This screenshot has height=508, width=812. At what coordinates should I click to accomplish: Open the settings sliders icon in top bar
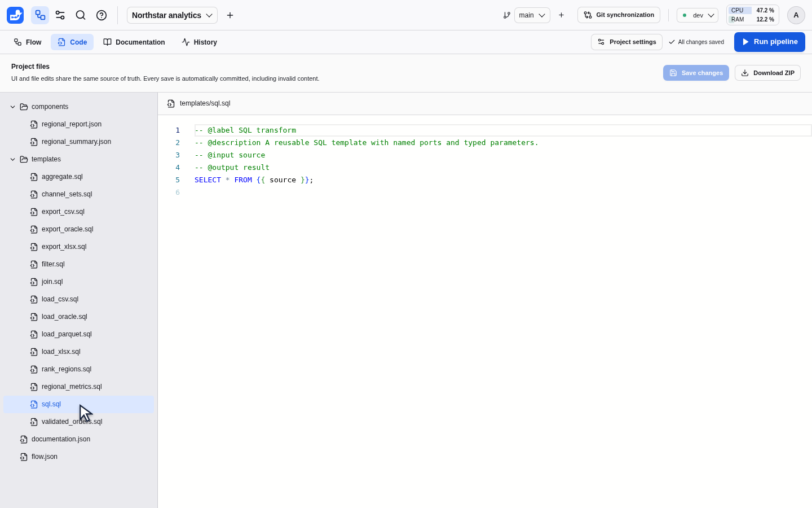(x=60, y=15)
